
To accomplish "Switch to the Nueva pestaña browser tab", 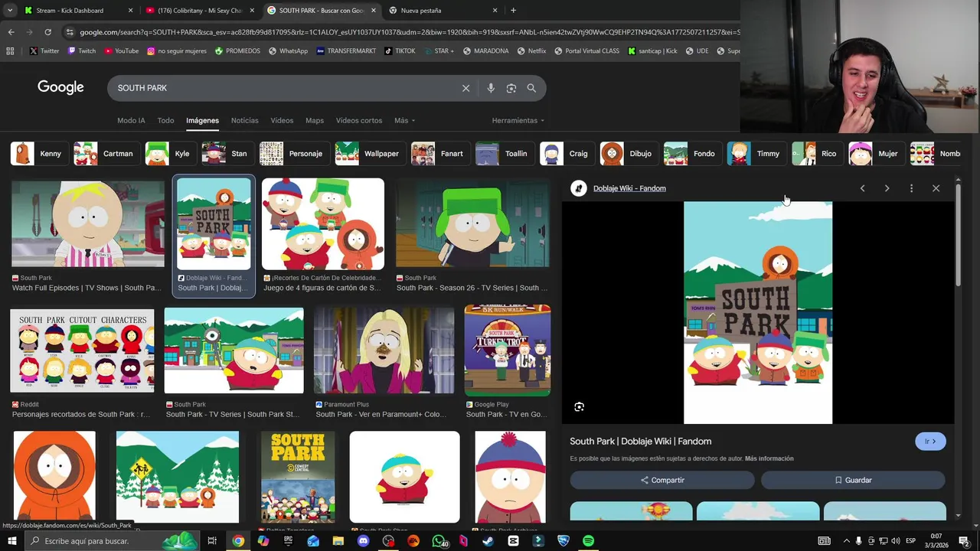I will coord(443,11).
